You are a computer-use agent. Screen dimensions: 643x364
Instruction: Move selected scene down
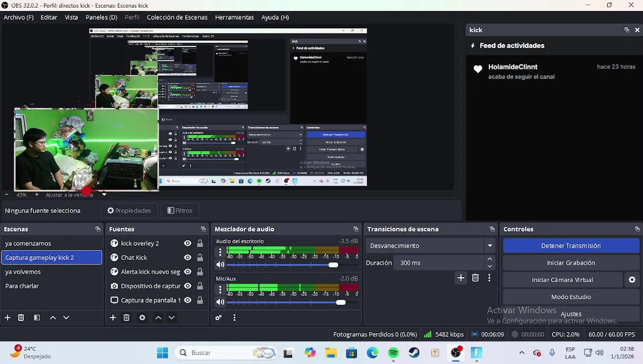pyautogui.click(x=66, y=317)
